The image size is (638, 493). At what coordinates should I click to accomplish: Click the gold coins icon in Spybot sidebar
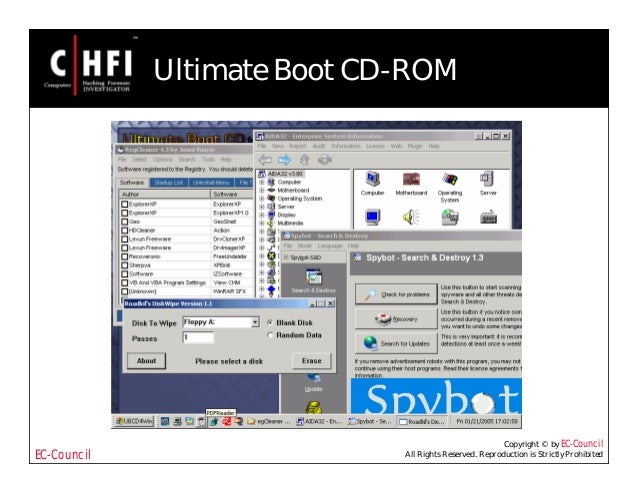point(314,407)
